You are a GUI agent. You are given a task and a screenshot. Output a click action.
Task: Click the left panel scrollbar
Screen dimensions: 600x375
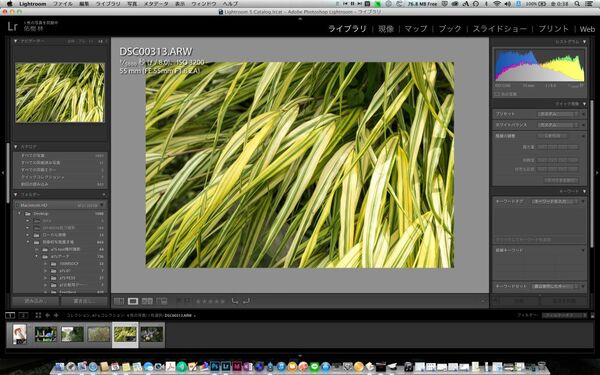[8, 173]
